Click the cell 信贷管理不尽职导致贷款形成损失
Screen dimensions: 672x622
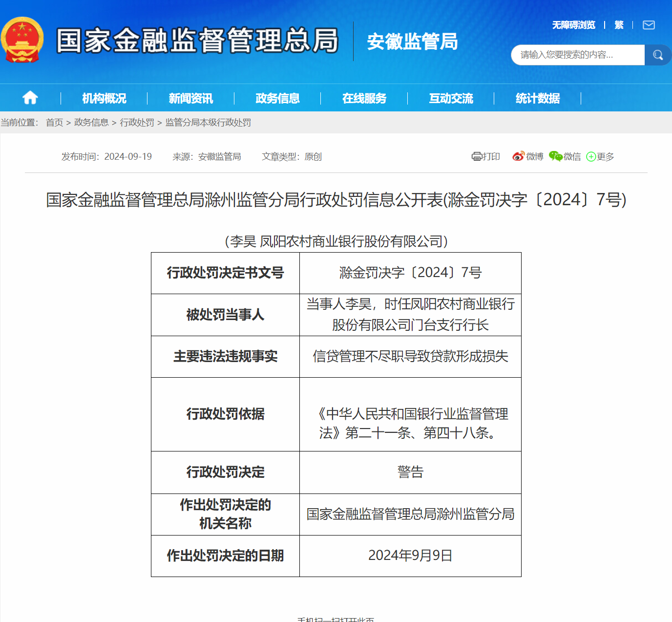410,357
